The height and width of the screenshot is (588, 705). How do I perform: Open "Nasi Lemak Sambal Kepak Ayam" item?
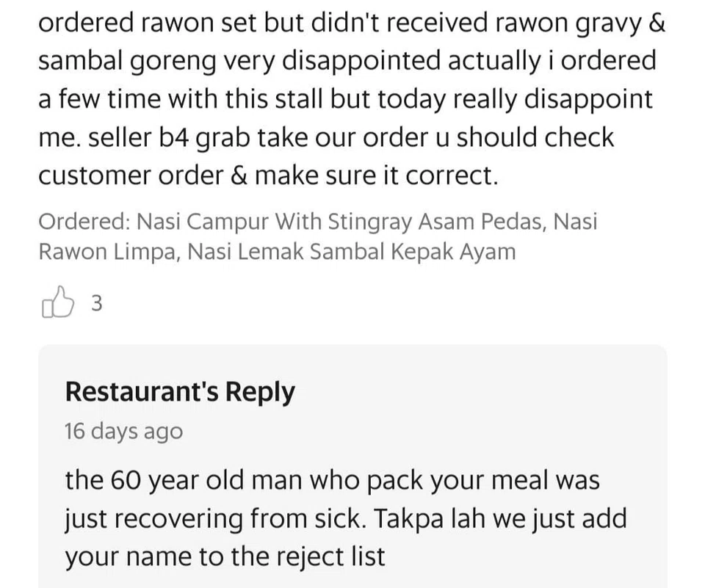(352, 252)
